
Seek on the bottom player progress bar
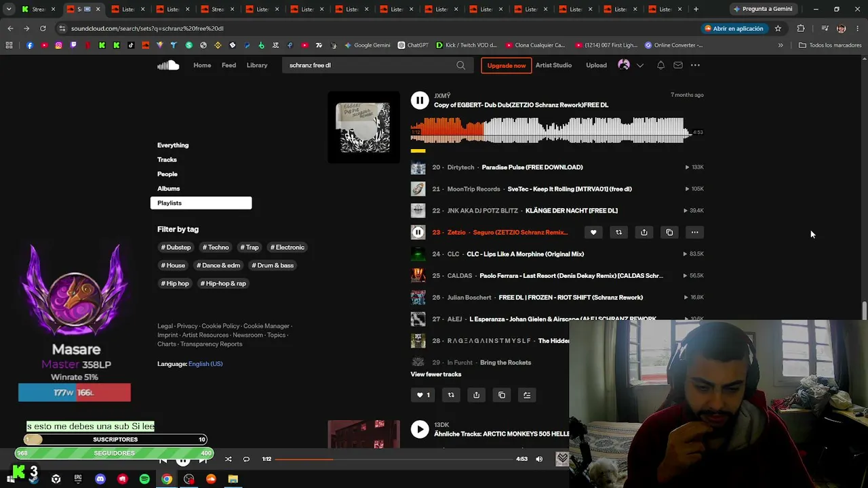point(394,459)
